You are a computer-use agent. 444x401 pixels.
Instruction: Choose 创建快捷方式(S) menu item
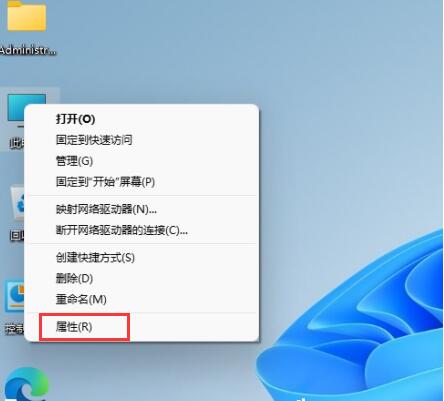[x=95, y=258]
